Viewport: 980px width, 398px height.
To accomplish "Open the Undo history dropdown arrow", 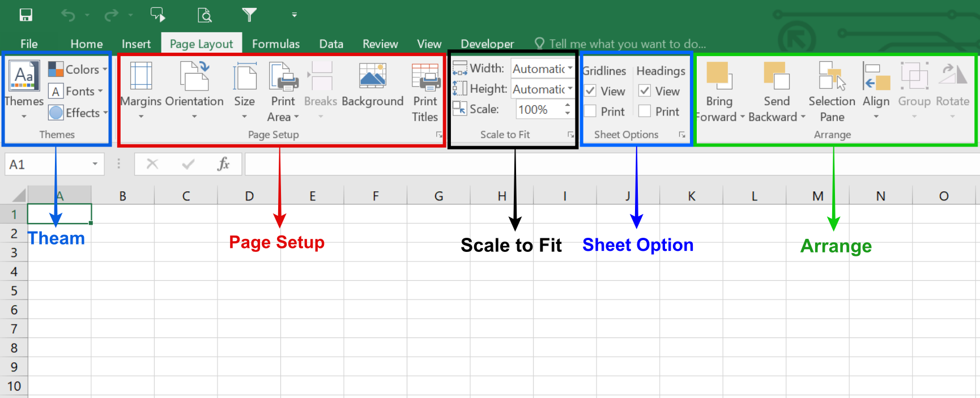I will click(x=87, y=15).
